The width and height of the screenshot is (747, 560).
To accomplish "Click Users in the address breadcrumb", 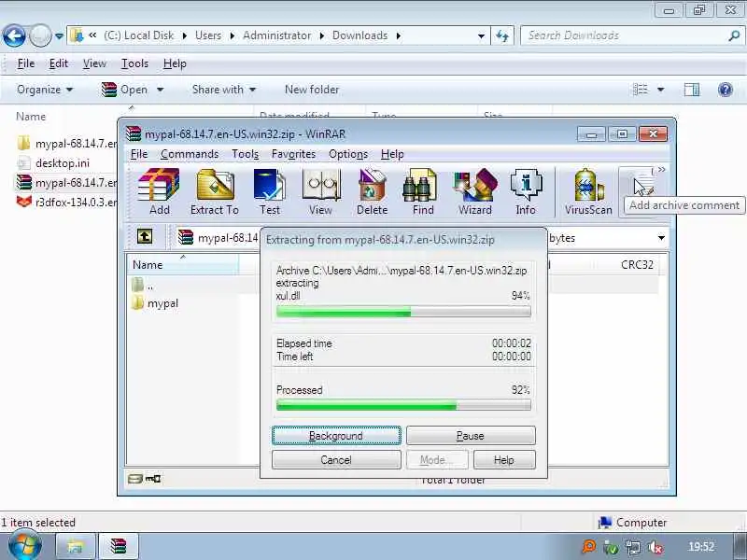I will click(x=208, y=35).
